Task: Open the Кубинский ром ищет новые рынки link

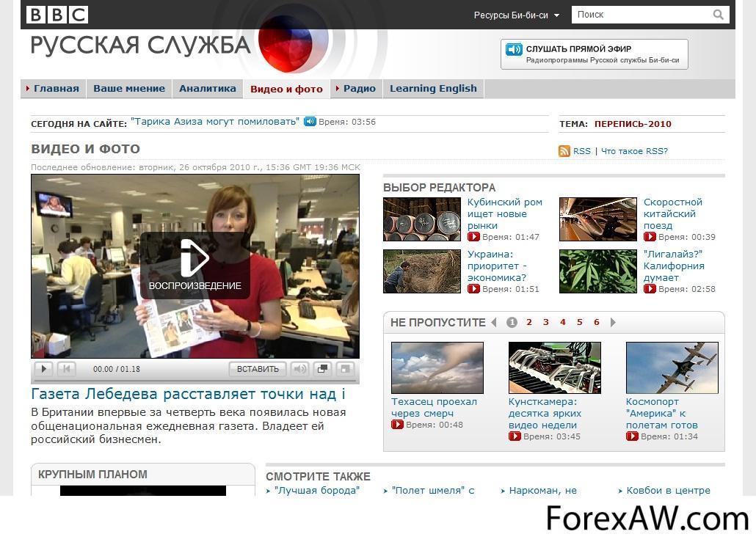Action: point(505,213)
